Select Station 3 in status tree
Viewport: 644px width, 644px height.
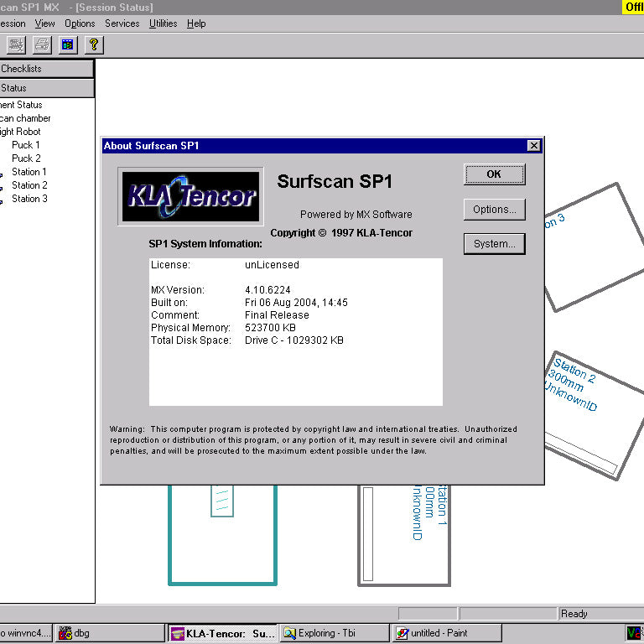29,199
